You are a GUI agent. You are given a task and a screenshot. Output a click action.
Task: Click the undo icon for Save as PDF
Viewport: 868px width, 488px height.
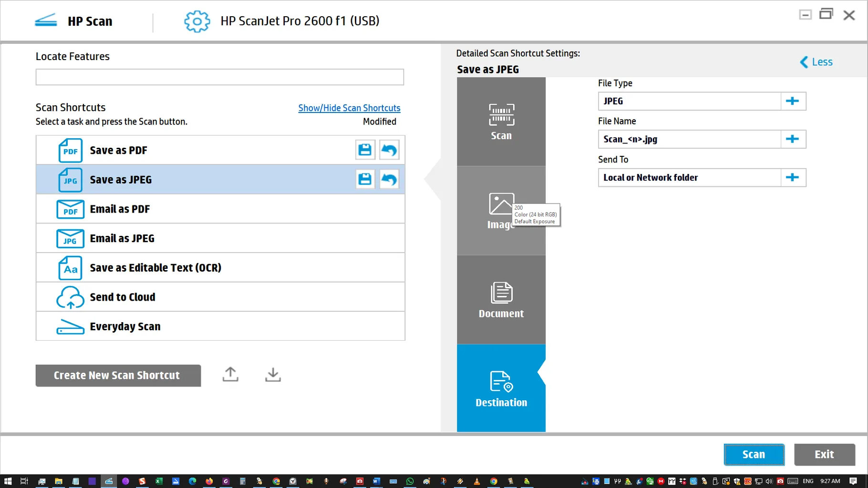pyautogui.click(x=389, y=150)
